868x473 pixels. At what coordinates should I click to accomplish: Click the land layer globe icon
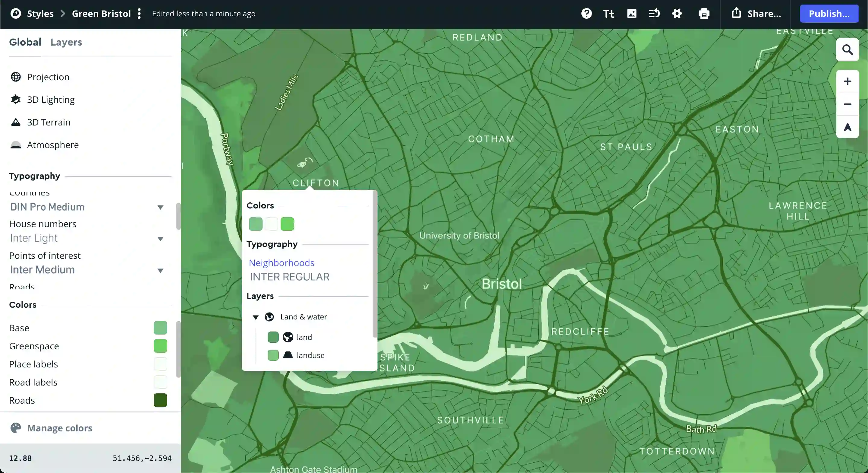pos(288,337)
